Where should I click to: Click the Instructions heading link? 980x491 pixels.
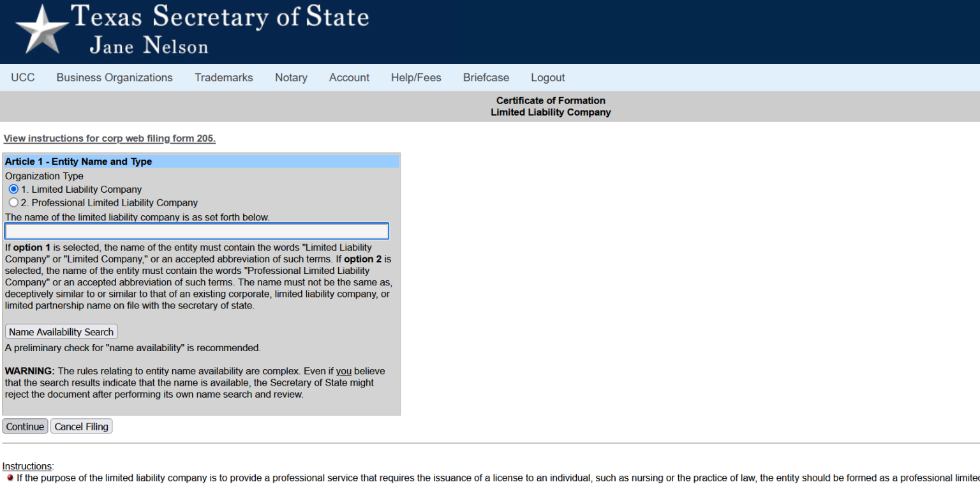click(x=27, y=466)
